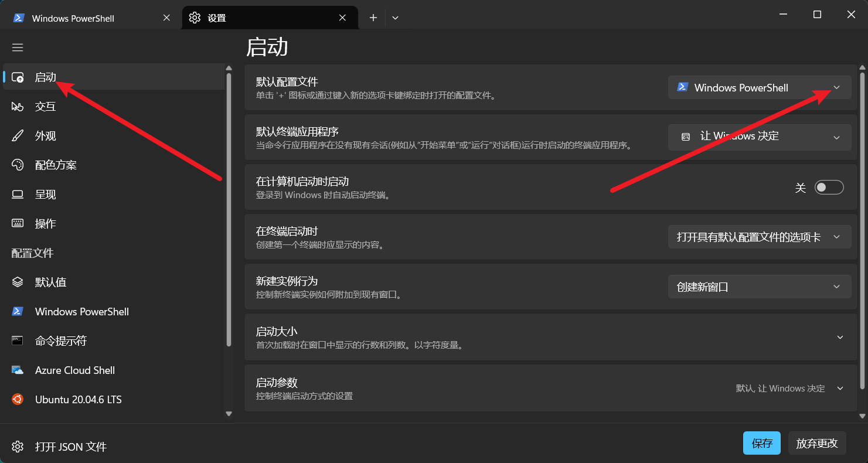Open the 命令提示符 profile
868x463 pixels.
[114, 341]
